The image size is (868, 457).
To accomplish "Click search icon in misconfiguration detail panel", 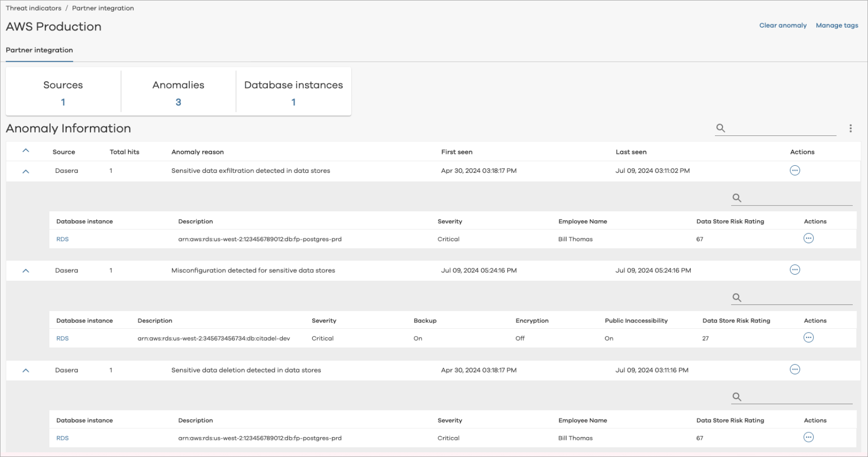I will (x=737, y=297).
